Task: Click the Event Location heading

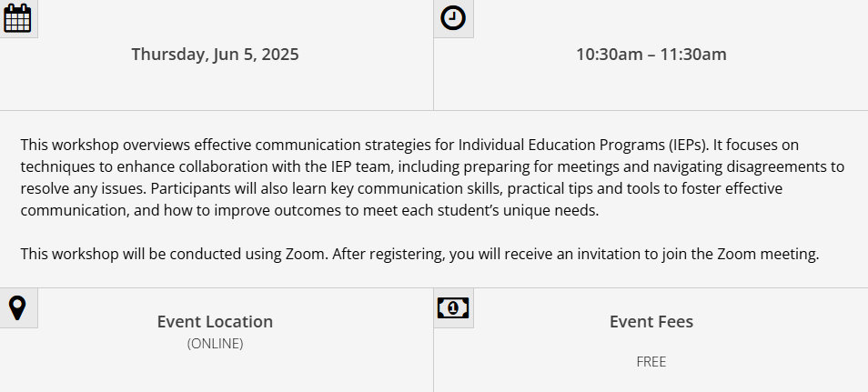Action: [x=215, y=322]
